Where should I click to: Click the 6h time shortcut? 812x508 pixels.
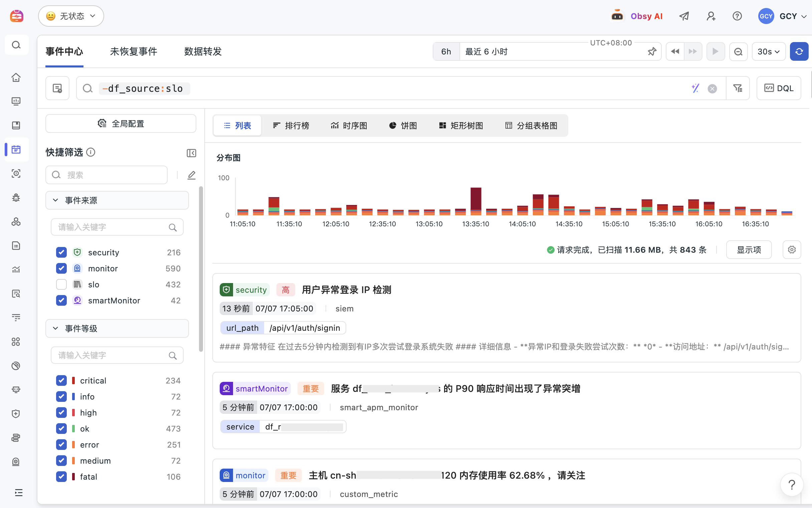[446, 51]
